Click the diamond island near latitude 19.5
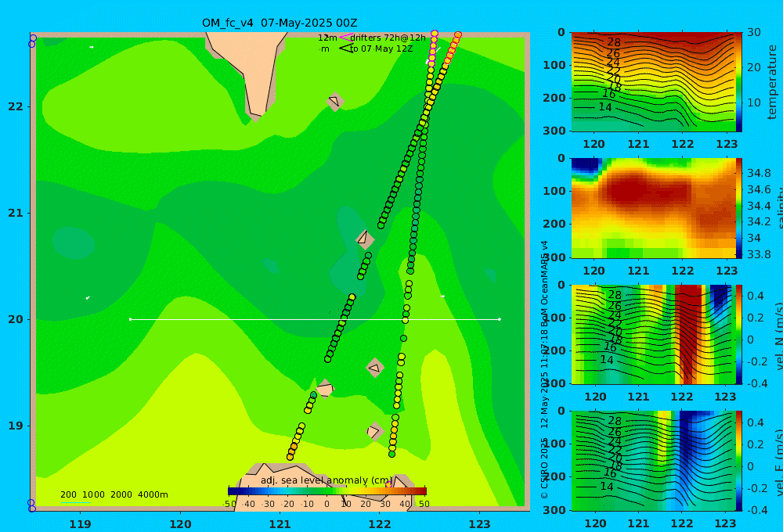Screen dimensions: 783x532 coord(375,368)
